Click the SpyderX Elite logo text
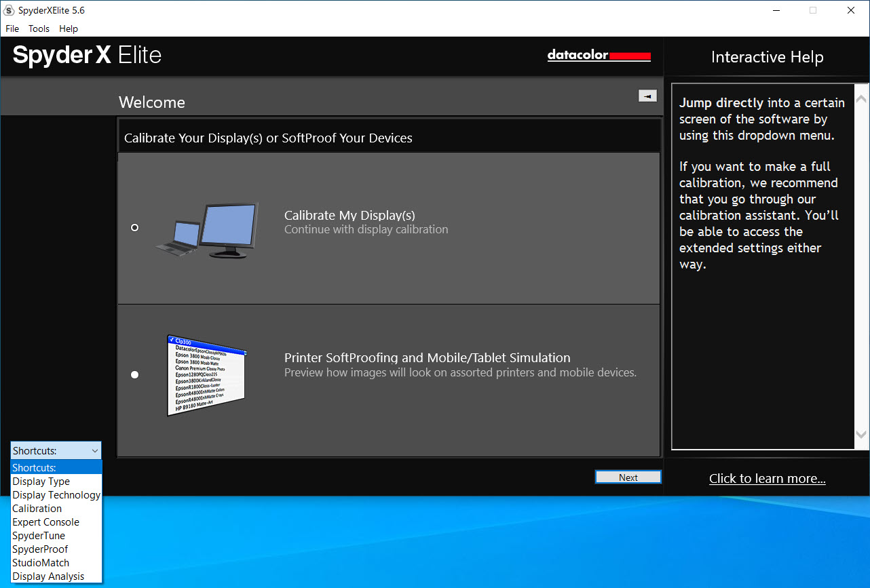 pos(87,55)
